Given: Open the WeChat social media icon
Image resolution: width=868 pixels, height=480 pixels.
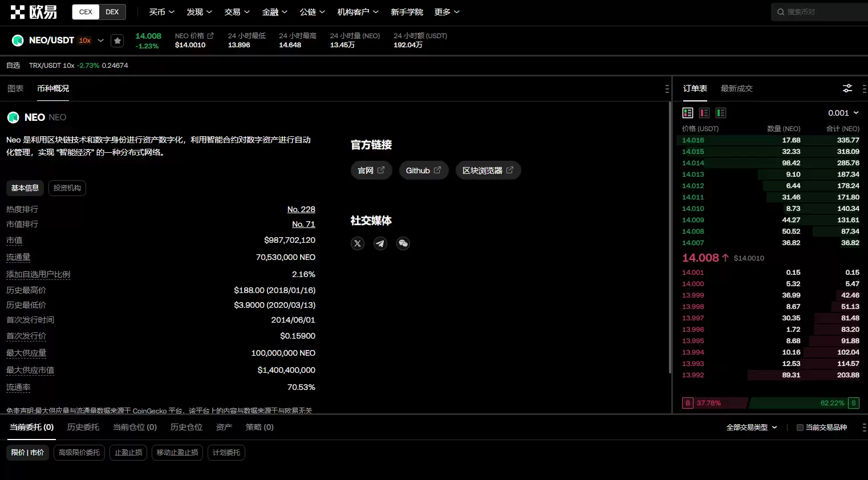Looking at the screenshot, I should 403,243.
